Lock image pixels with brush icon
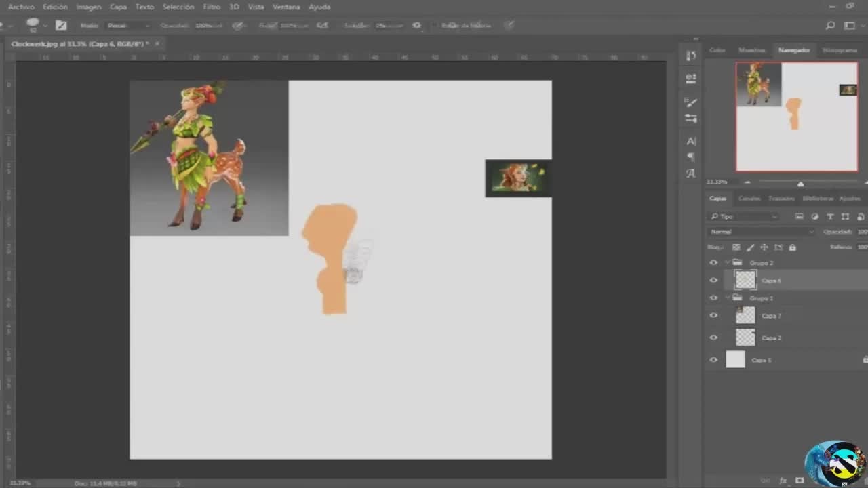Screen dimensions: 868x488 pos(750,247)
